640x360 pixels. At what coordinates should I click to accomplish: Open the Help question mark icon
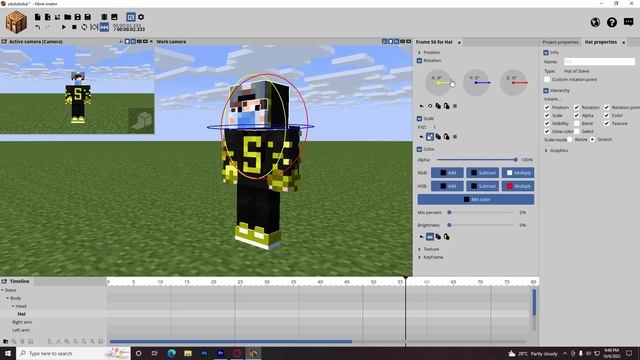(611, 22)
